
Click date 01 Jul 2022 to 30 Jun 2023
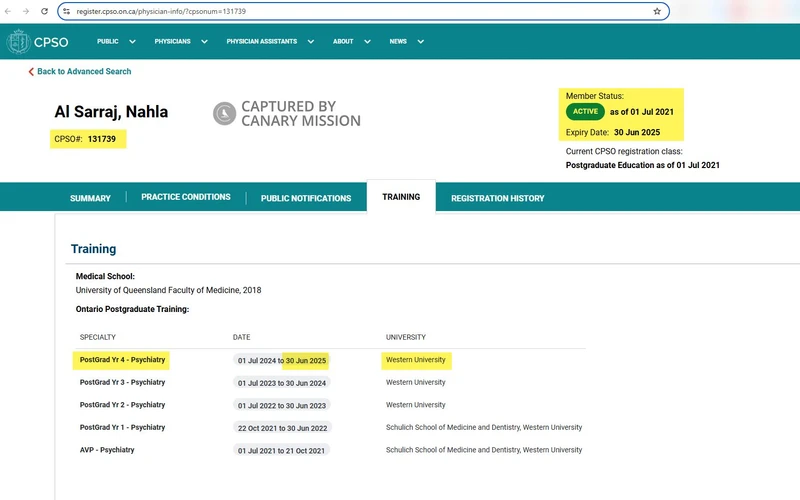(x=282, y=406)
